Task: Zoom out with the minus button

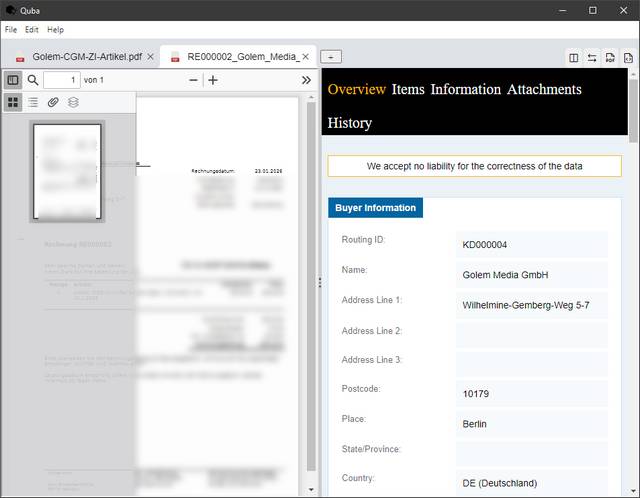Action: [194, 80]
